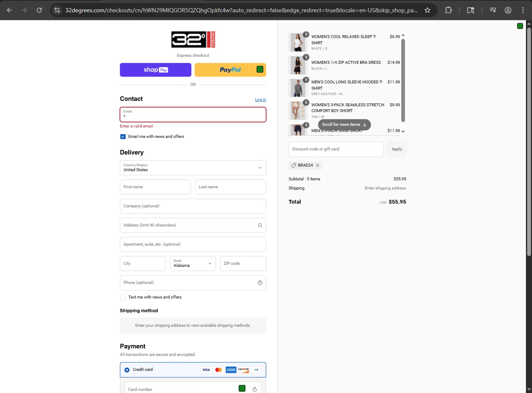Apply the discount code

[x=397, y=149]
